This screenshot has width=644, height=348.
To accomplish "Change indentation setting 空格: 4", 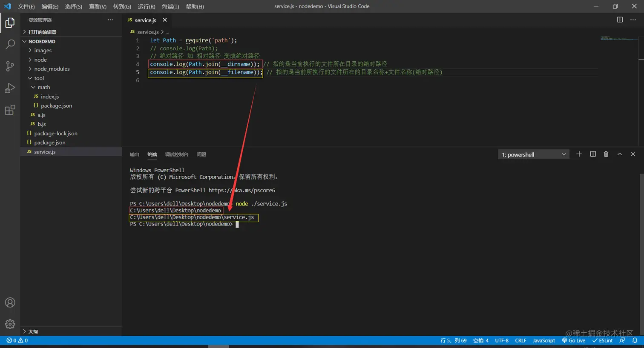I will pos(481,340).
